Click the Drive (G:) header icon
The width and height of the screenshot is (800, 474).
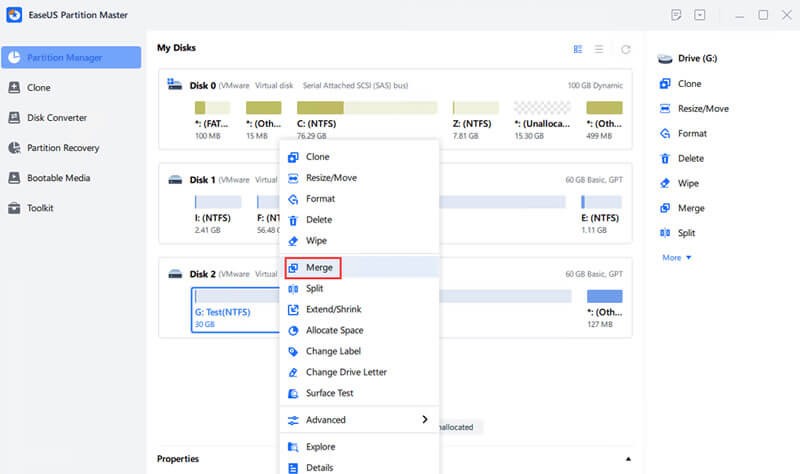[x=665, y=59]
